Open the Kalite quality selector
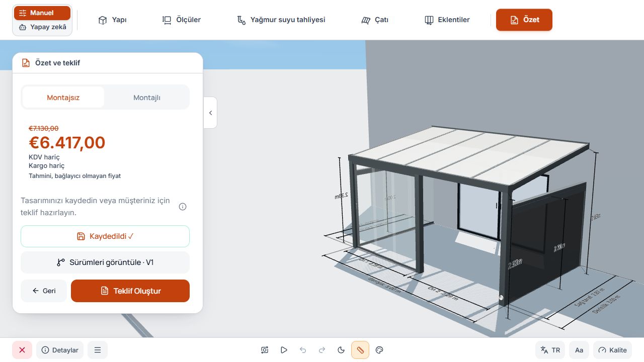 click(612, 350)
